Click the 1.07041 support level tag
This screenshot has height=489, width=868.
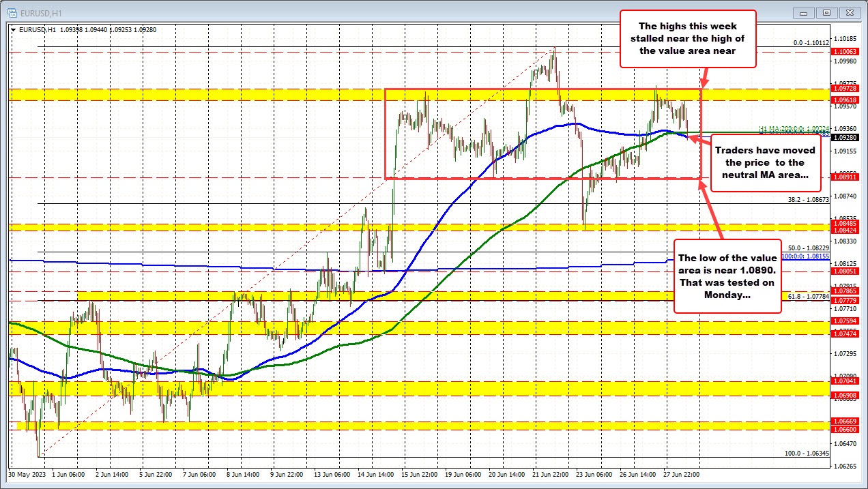tap(845, 382)
